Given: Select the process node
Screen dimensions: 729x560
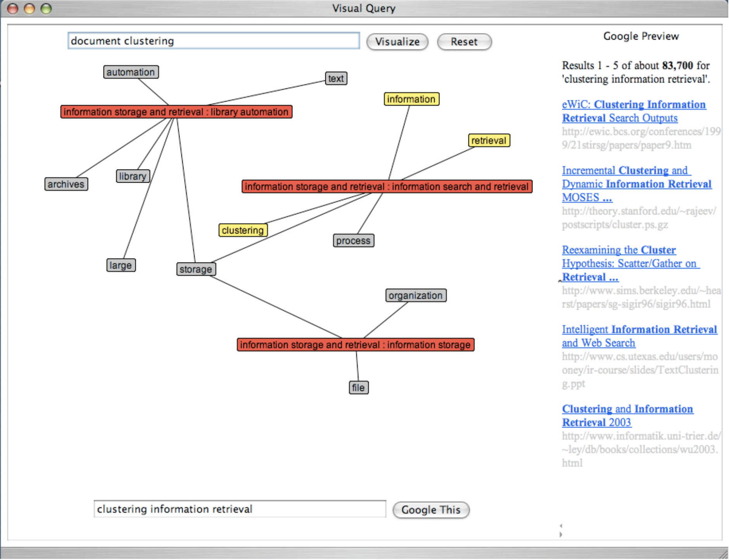Looking at the screenshot, I should [x=353, y=240].
